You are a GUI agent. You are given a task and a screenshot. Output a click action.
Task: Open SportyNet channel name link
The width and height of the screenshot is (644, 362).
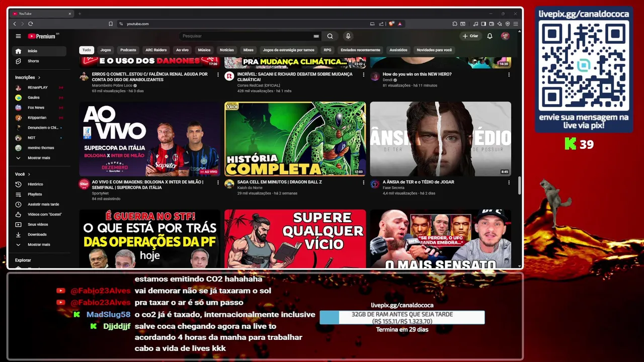click(x=100, y=193)
